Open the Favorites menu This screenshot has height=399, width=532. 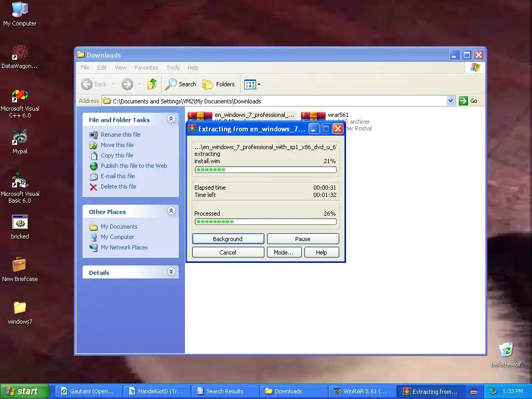click(146, 68)
